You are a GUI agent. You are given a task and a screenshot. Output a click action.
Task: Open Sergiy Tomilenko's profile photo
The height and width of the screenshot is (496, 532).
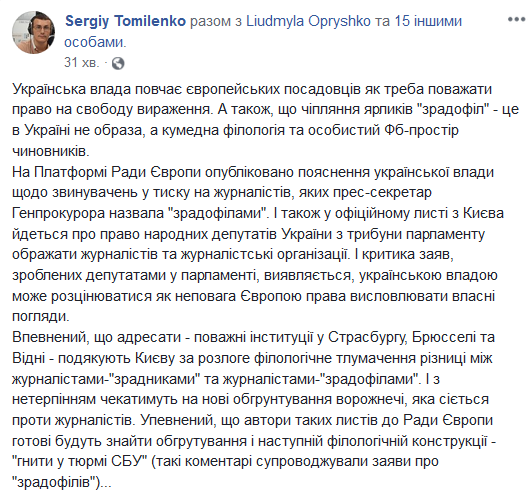click(x=33, y=32)
